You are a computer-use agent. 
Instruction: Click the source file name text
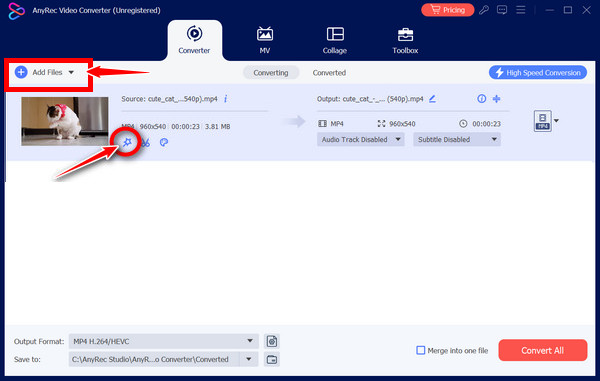click(x=169, y=99)
